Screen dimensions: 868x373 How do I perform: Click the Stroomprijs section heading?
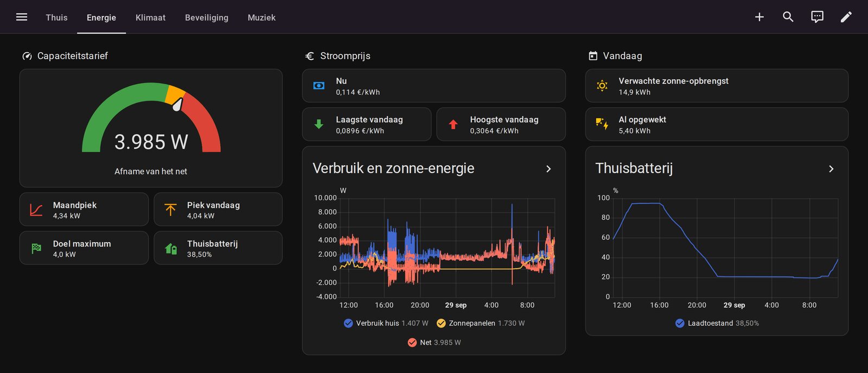[x=345, y=56]
